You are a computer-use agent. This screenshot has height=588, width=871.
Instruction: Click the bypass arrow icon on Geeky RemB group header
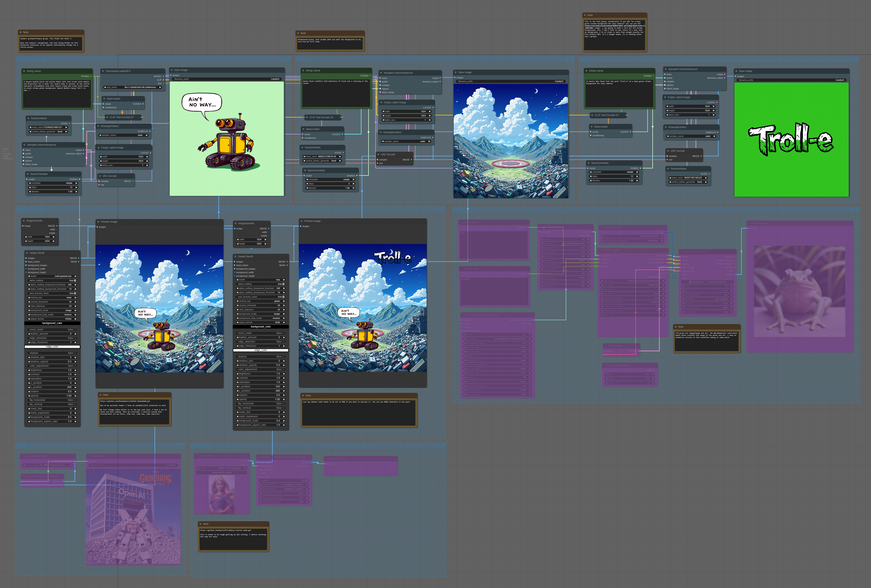438,208
